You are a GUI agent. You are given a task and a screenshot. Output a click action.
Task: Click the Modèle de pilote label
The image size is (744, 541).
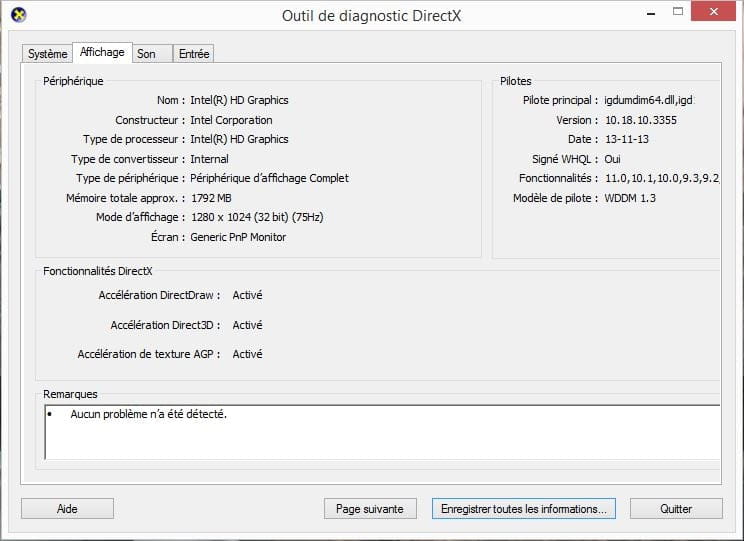pyautogui.click(x=555, y=198)
